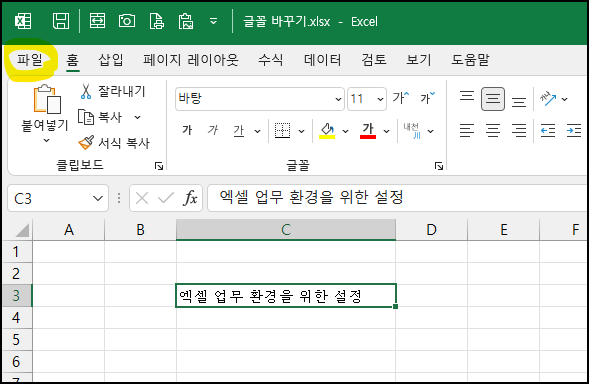The image size is (589, 384).
Task: Click the Excel logo icon in title bar
Action: coord(23,21)
